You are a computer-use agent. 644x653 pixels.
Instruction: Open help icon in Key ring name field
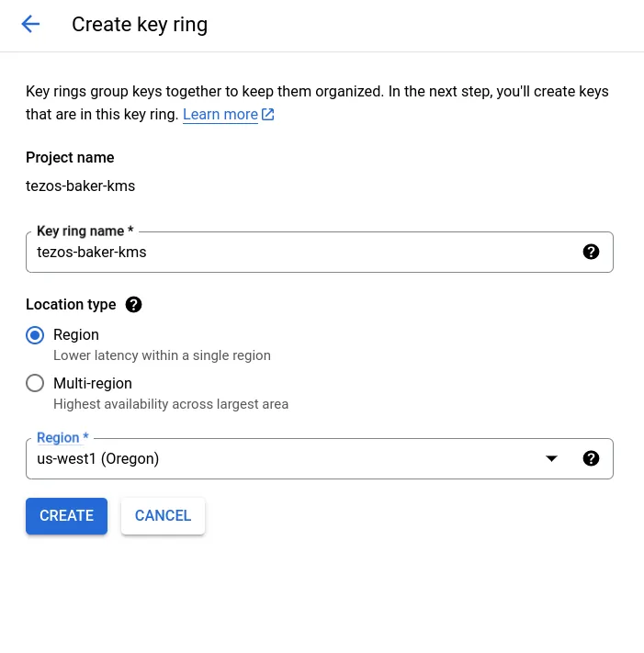(x=591, y=252)
